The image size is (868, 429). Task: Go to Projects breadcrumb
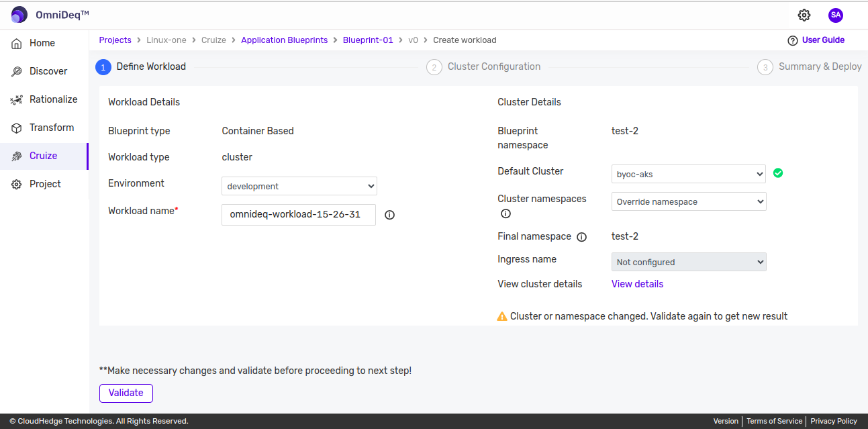point(115,40)
